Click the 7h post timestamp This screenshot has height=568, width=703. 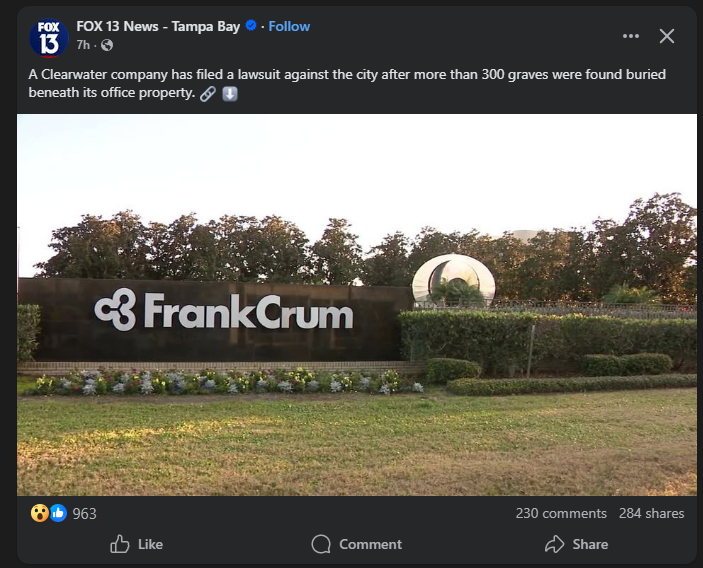[83, 45]
